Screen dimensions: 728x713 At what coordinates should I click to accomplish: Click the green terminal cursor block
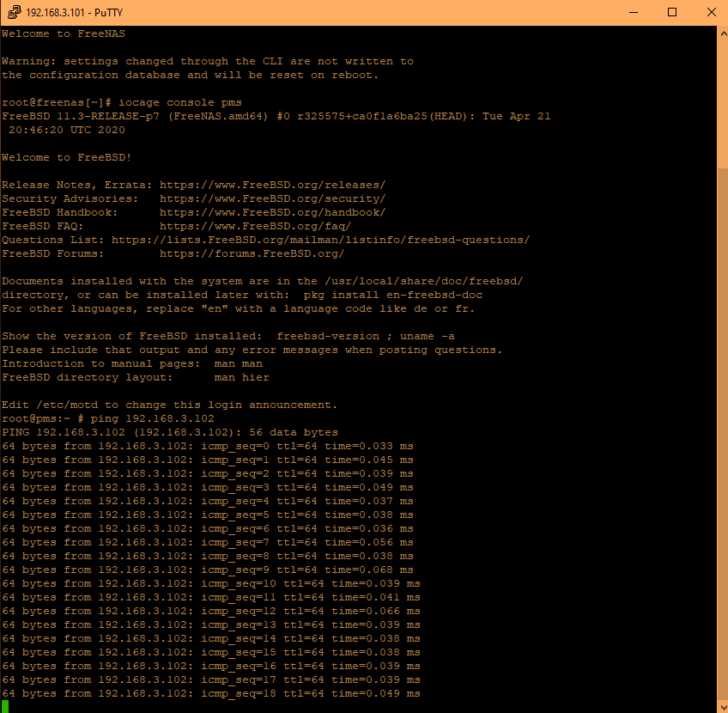[5, 706]
